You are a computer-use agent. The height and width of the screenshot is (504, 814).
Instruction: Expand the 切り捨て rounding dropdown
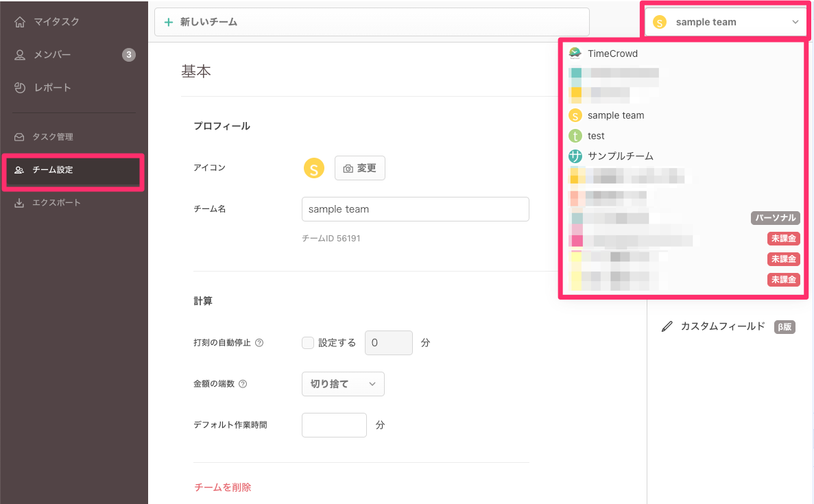click(343, 384)
